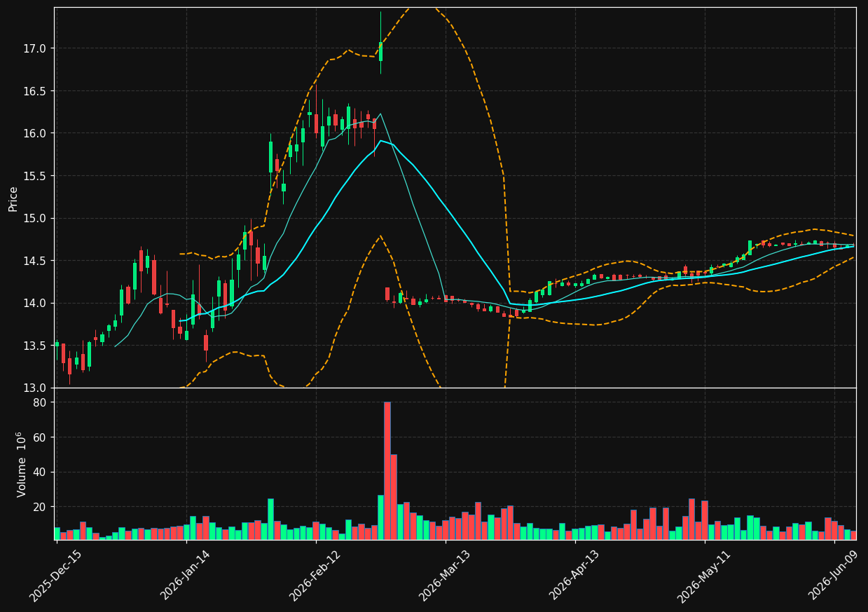Click the 2026-Feb-12 date label
The height and width of the screenshot is (612, 868).
coord(315,576)
